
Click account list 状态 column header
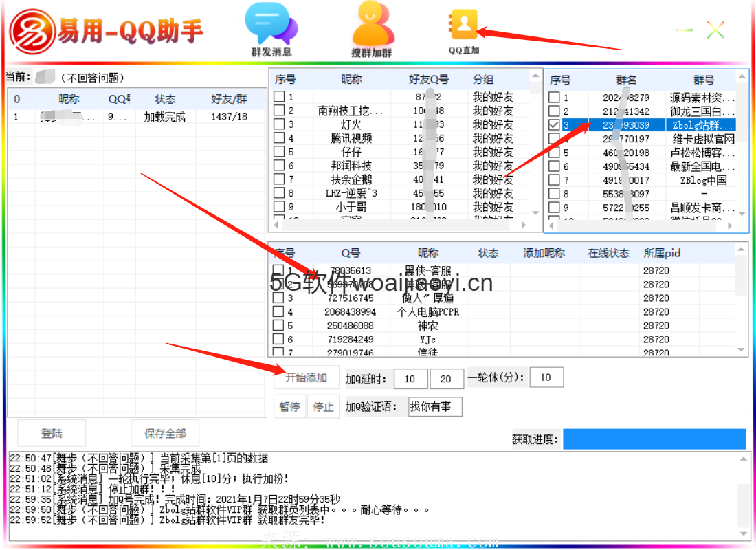pyautogui.click(x=166, y=99)
